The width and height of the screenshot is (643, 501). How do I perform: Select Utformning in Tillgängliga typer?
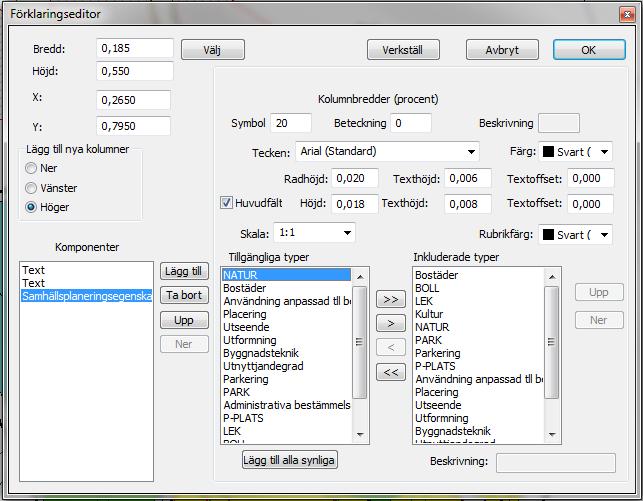click(x=286, y=340)
